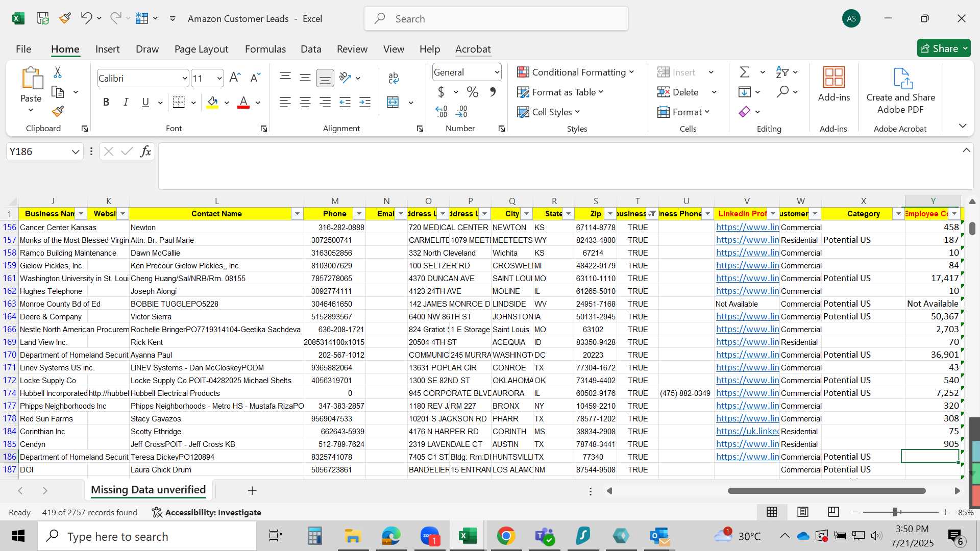Viewport: 980px width, 551px height.
Task: Open Cancer Center Kansas LinkedIn link
Action: pos(747,227)
